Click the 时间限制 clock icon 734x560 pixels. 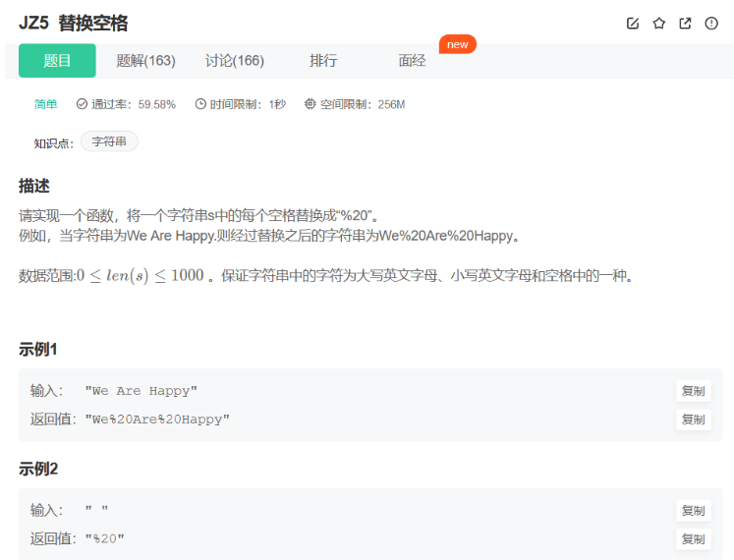(200, 104)
